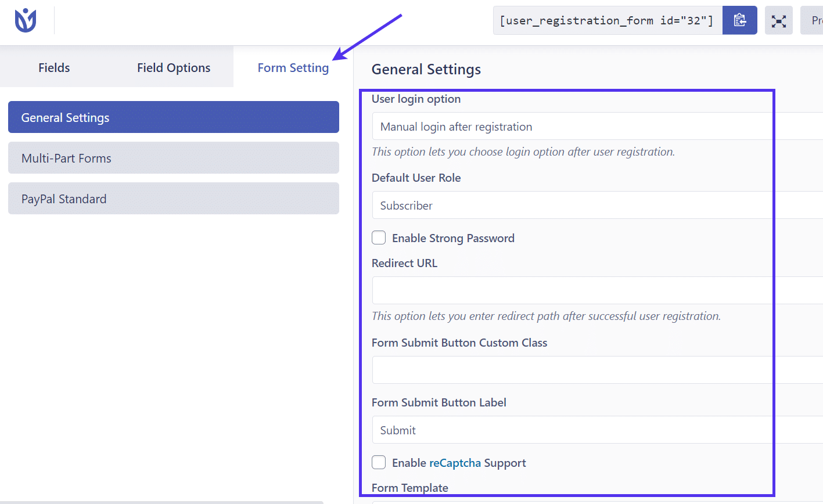This screenshot has width=823, height=504.
Task: Open PayPal Standard settings
Action: coord(172,198)
